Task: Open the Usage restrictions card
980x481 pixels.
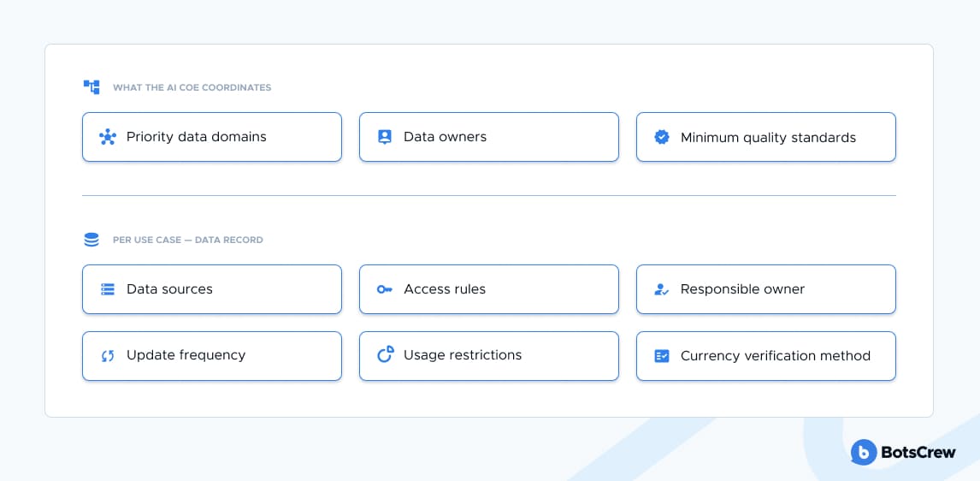Action: pyautogui.click(x=489, y=356)
